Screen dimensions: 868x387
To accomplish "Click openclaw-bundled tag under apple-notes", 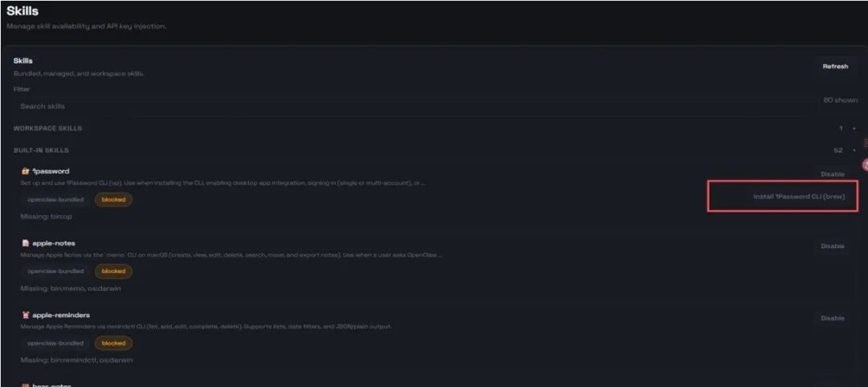I will pos(55,271).
